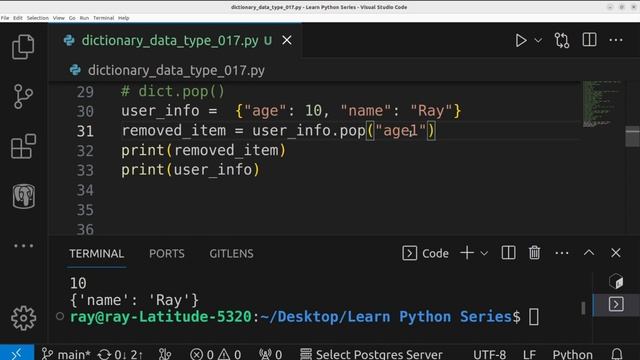The image size is (640, 360).
Task: Open the PostgreSQL elephant view
Action: [23, 196]
